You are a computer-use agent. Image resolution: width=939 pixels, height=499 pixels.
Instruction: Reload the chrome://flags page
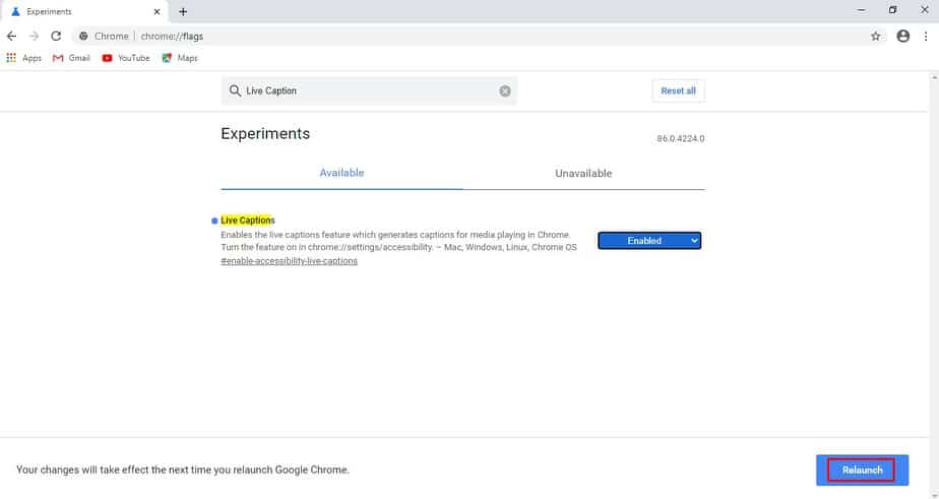point(56,36)
